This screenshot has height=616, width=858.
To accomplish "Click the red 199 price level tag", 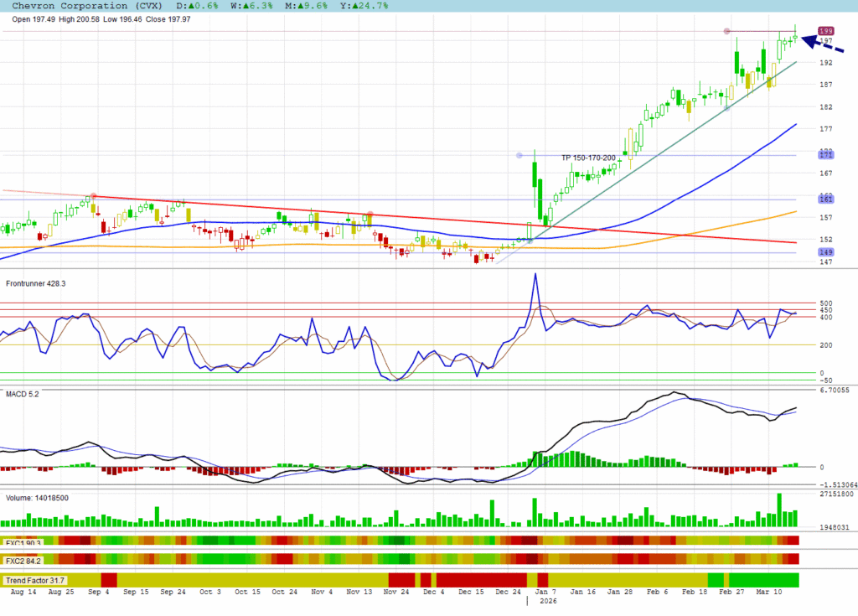I will [826, 30].
